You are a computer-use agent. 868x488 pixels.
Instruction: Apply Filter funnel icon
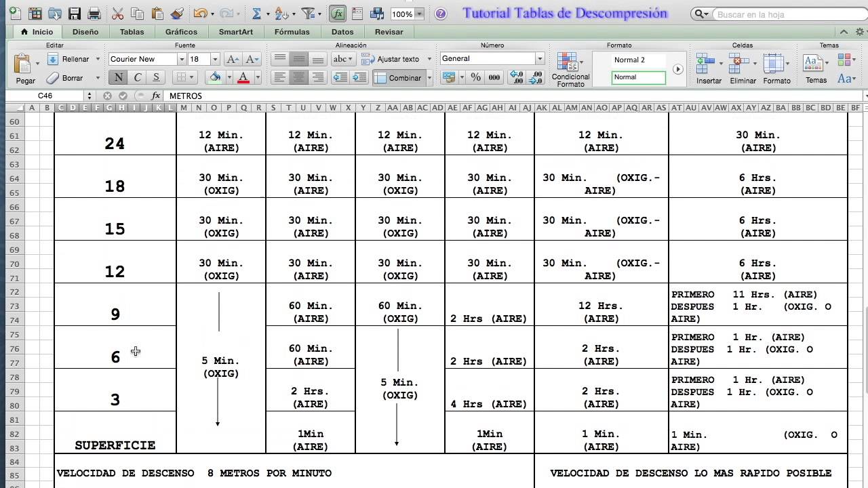click(x=309, y=14)
